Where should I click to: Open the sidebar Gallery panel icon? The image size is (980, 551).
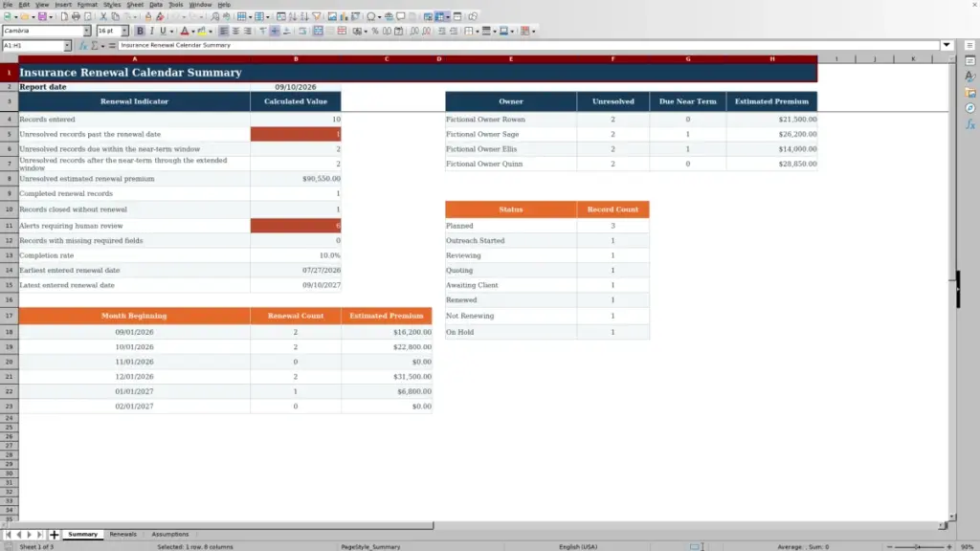click(x=970, y=93)
